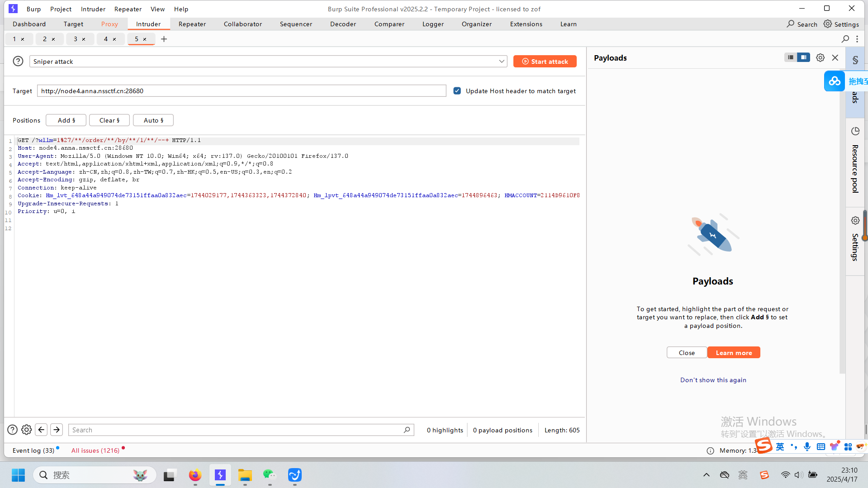Click Auto § button
The width and height of the screenshot is (868, 488).
[153, 120]
